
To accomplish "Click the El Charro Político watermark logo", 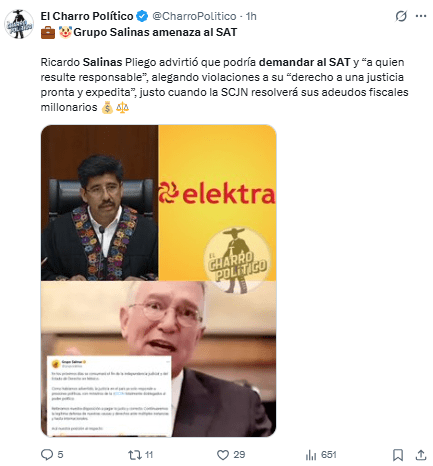I will [x=237, y=260].
